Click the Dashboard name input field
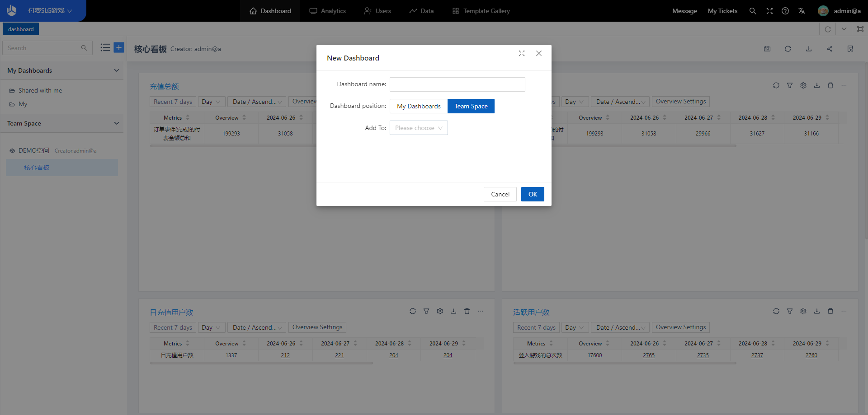 [457, 84]
